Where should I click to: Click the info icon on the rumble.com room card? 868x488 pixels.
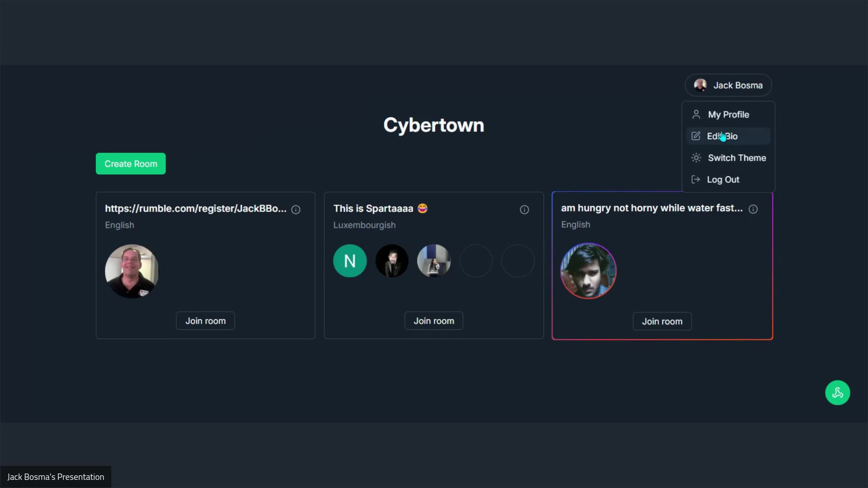(296, 210)
